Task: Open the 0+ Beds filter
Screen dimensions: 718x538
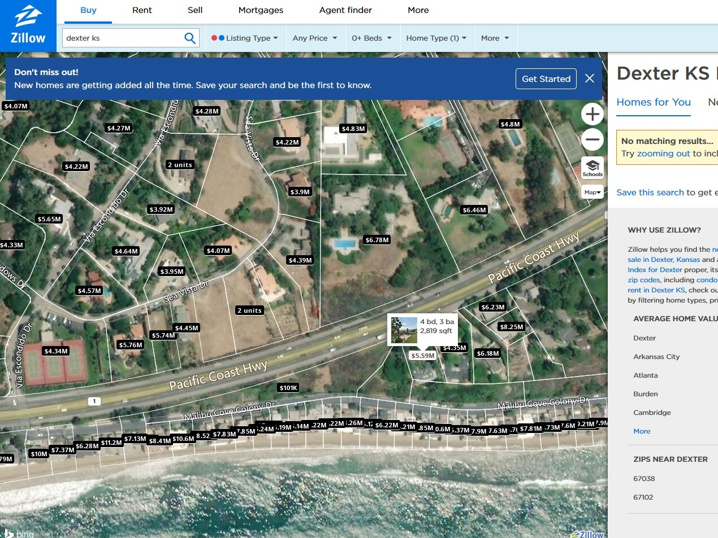Action: tap(371, 38)
